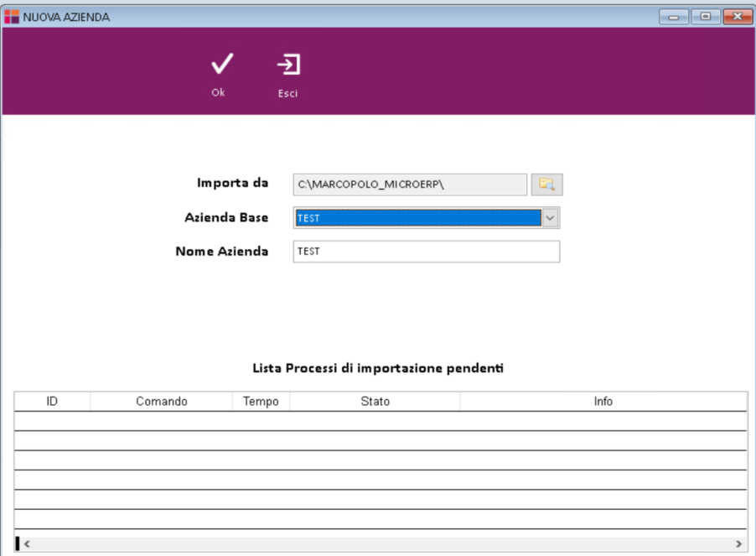
Task: Confirm with the Ok checkmark icon
Action: [x=220, y=65]
